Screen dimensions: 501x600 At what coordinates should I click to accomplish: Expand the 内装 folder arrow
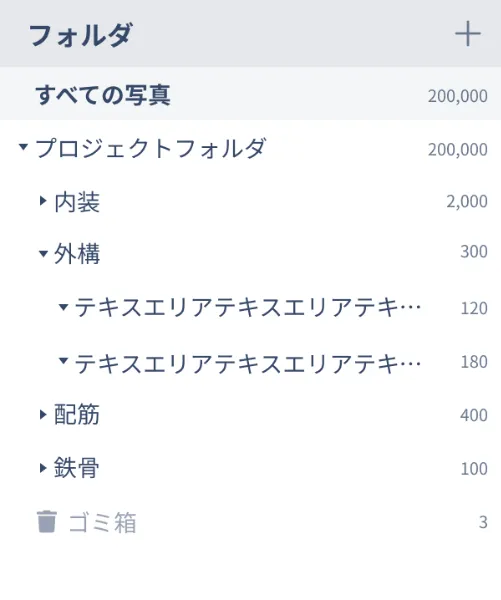[x=43, y=201]
